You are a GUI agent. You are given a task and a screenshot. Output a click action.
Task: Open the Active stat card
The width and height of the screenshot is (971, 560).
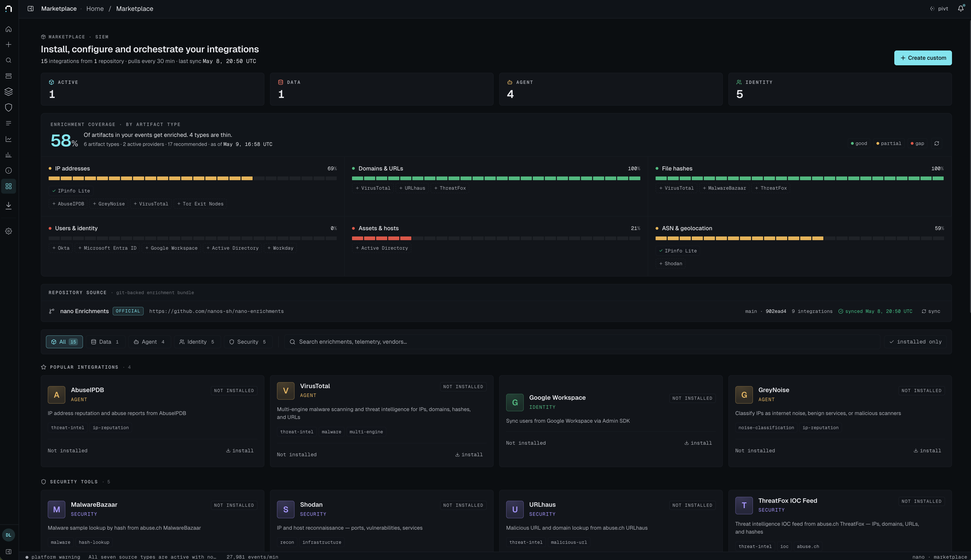152,89
